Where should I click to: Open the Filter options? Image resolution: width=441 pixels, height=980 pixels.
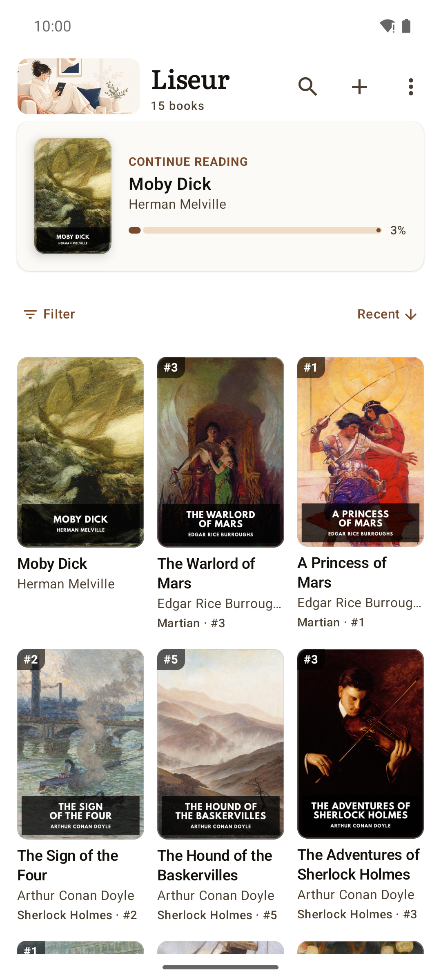[x=49, y=314]
